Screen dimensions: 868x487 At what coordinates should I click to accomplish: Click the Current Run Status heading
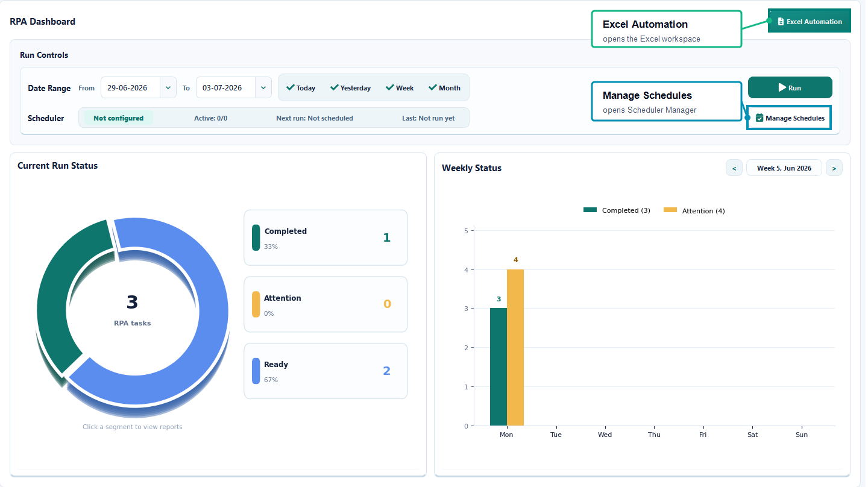coord(57,165)
